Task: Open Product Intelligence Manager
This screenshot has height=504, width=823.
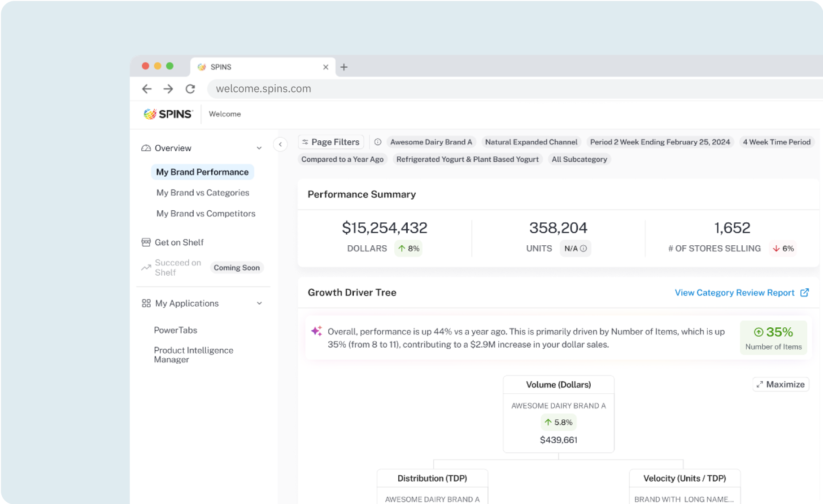Action: pos(193,355)
